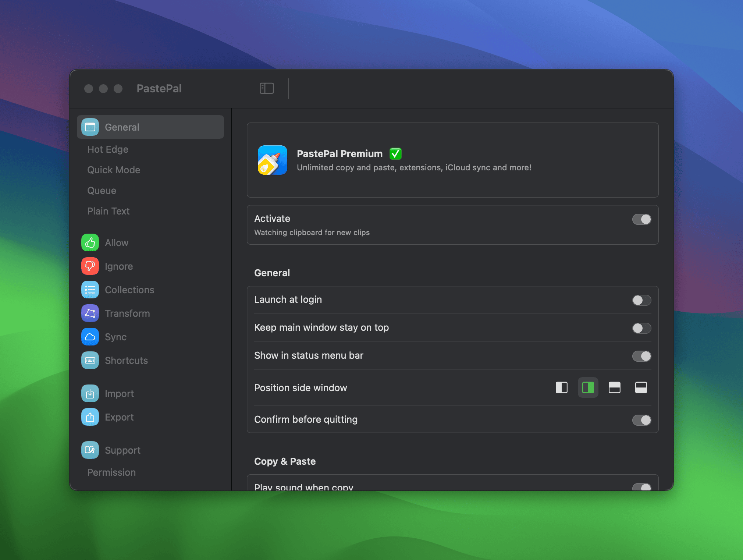Open Allow section by its label
Screen dimensions: 743x560
click(117, 242)
